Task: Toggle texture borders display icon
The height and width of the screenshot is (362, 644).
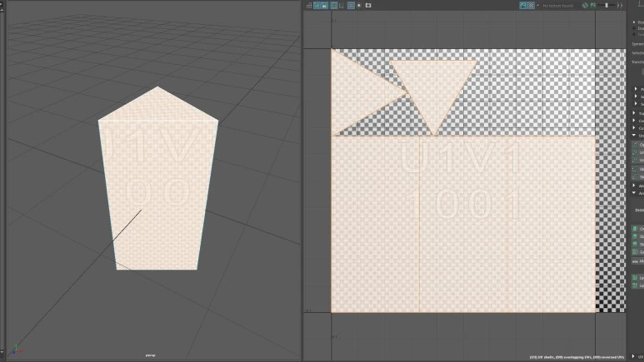Action: 333,5
